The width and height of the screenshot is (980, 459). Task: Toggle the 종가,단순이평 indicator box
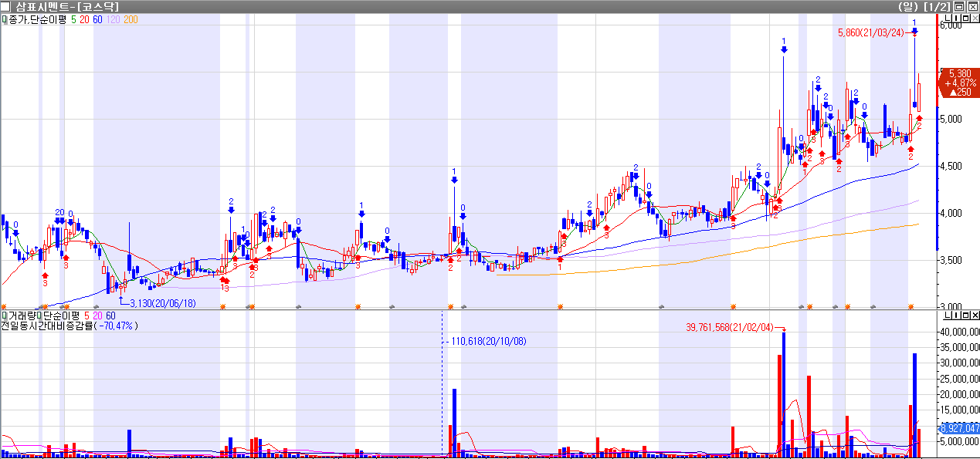point(4,19)
